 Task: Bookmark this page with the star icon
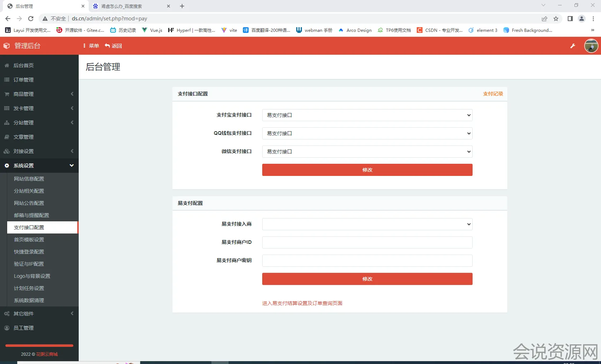click(556, 19)
